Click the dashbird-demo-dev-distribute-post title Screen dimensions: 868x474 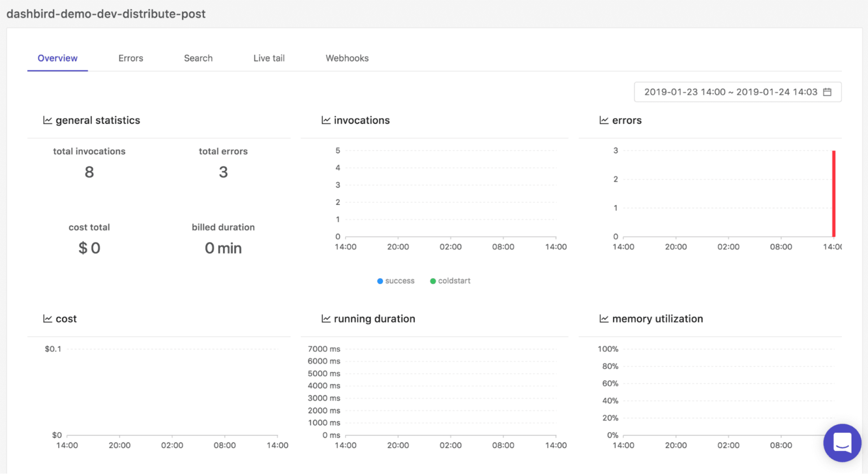[x=106, y=14]
